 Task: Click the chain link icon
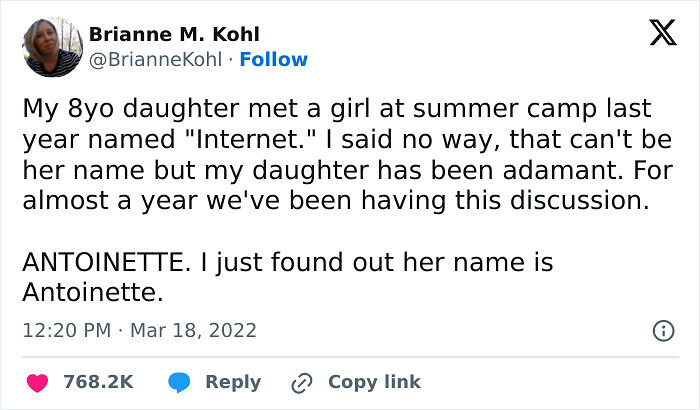(300, 382)
